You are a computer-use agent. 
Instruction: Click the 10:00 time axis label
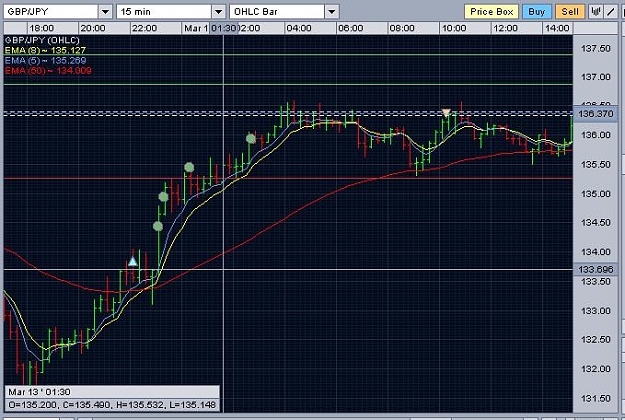pyautogui.click(x=454, y=28)
